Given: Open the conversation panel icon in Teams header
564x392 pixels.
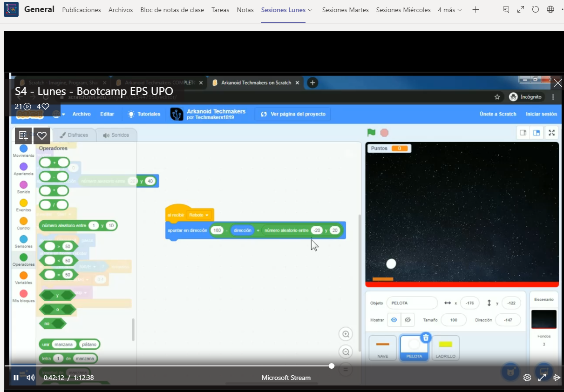Looking at the screenshot, I should click(x=506, y=10).
